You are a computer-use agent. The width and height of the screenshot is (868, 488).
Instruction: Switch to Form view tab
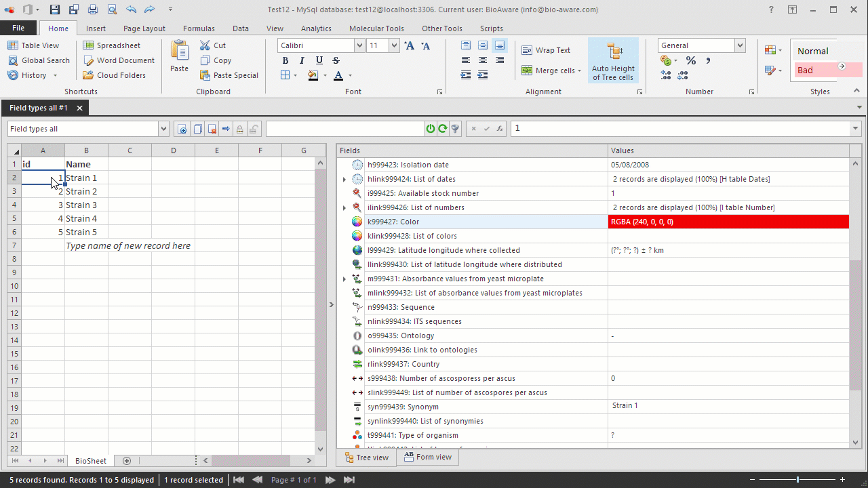pyautogui.click(x=428, y=457)
